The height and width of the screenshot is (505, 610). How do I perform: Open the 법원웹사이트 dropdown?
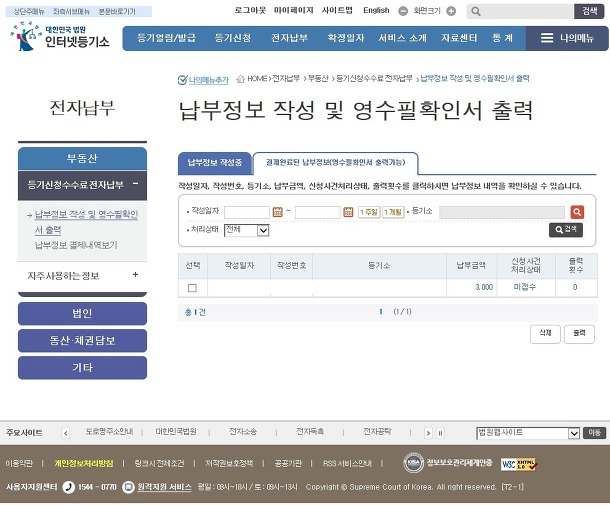coord(528,433)
